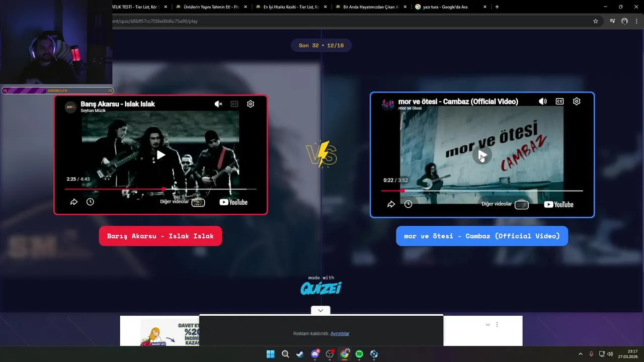Play the Barış Akarsu - Islak Islak video
Screen dimensions: 644x362
point(161,155)
